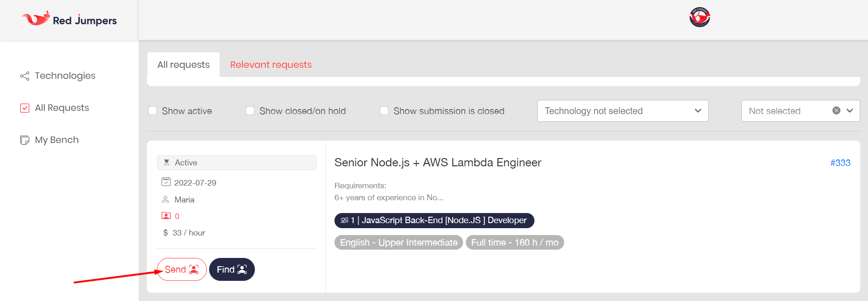Click the Technologies share icon in the sidebar

click(x=25, y=76)
